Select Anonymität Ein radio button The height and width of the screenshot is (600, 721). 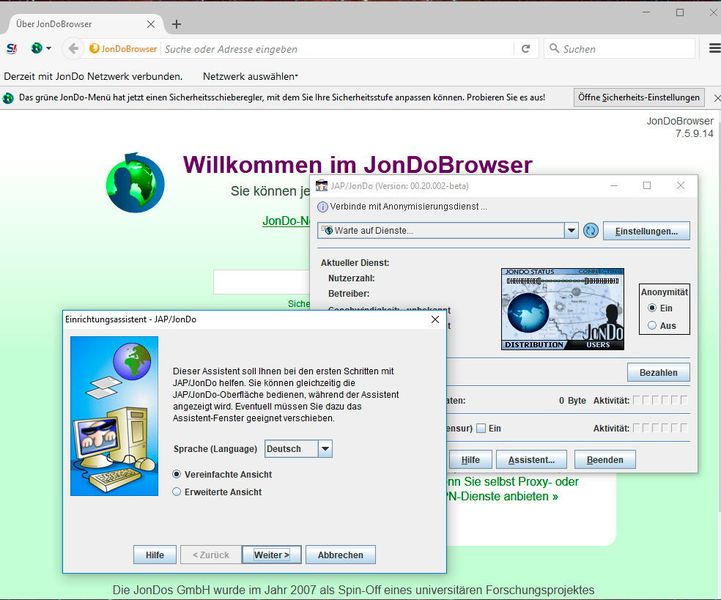coord(652,308)
